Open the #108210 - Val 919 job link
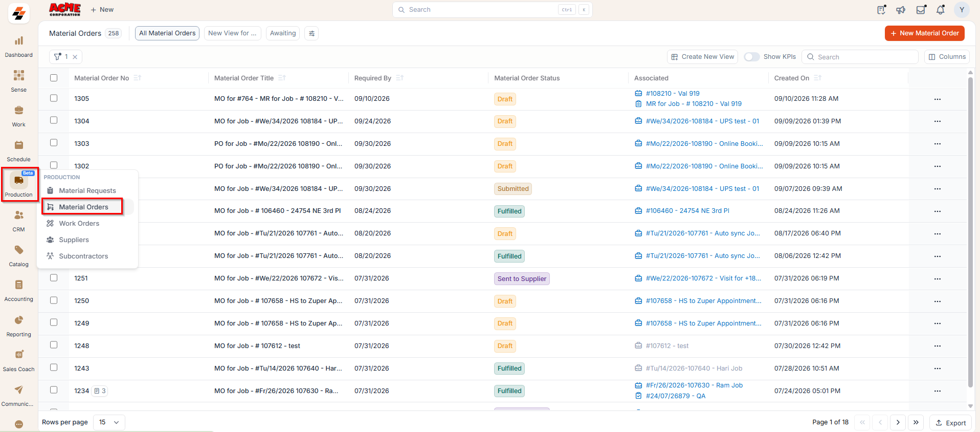 (x=673, y=94)
